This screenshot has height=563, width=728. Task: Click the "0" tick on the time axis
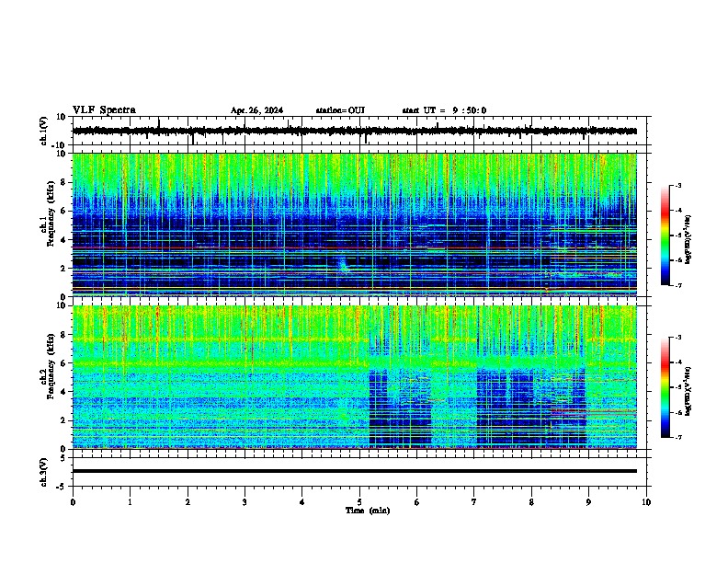click(73, 502)
